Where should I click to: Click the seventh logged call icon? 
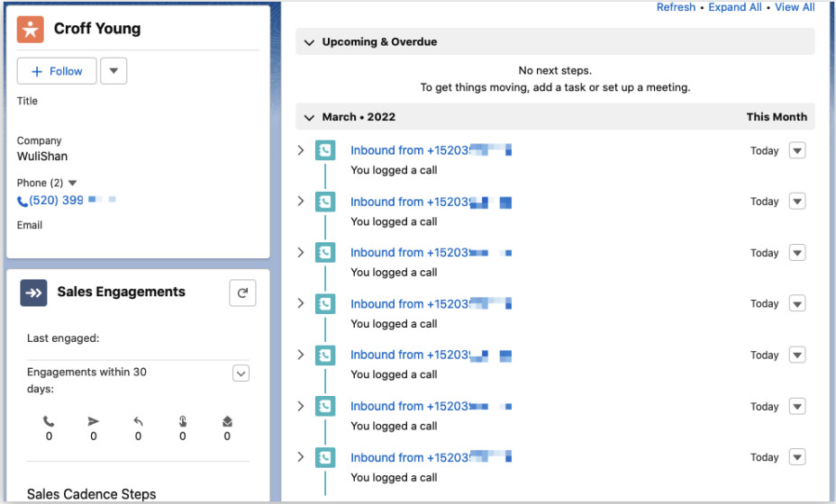325,457
